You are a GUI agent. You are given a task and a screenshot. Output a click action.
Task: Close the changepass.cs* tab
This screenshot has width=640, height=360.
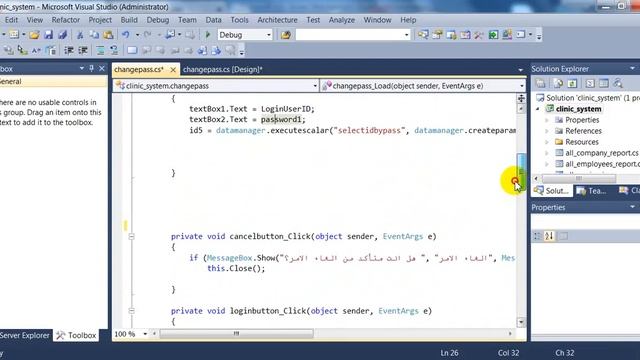[173, 70]
